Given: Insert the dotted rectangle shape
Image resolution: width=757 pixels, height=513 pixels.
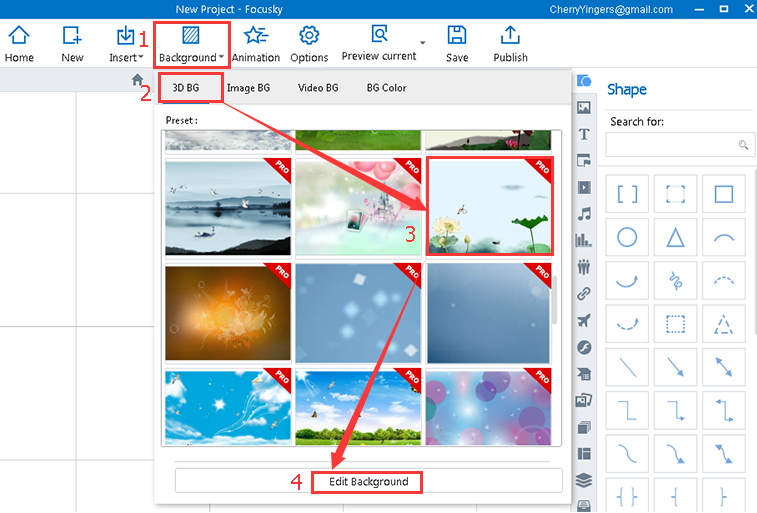Looking at the screenshot, I should point(675,324).
